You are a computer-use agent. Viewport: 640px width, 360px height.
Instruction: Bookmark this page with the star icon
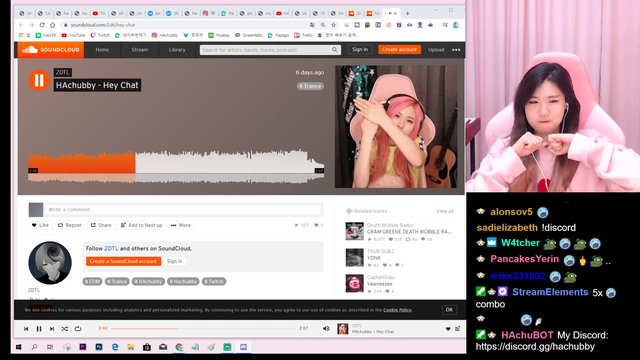click(x=333, y=25)
